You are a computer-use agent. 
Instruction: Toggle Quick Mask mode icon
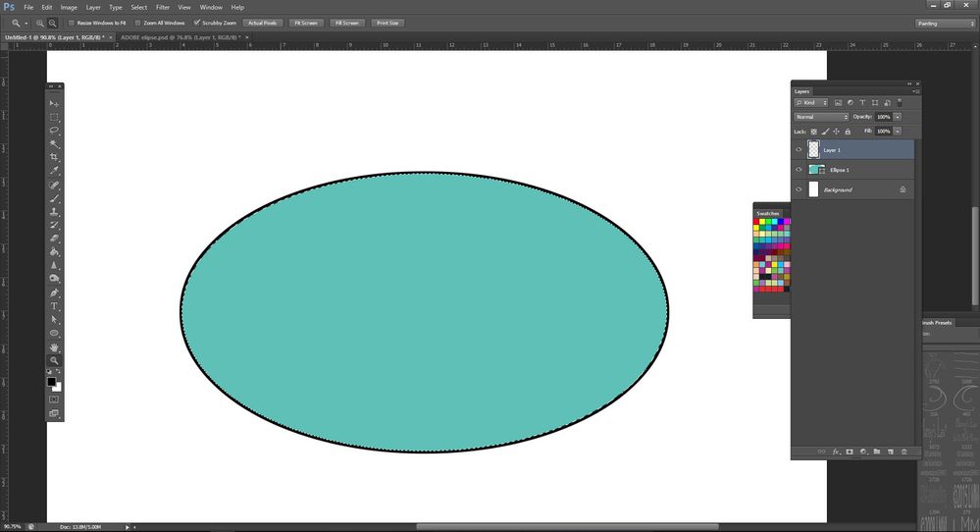[x=54, y=399]
